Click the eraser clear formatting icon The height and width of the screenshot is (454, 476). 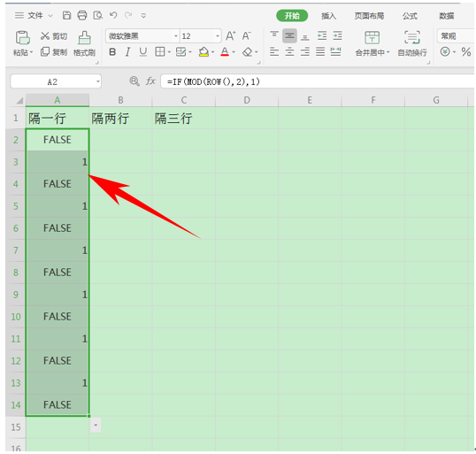248,52
